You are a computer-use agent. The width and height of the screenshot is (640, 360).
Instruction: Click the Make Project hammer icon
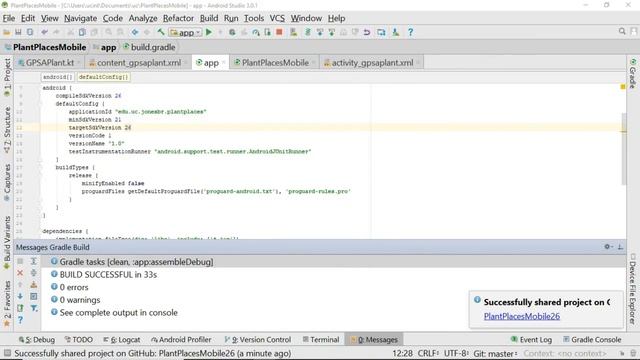coord(161,32)
